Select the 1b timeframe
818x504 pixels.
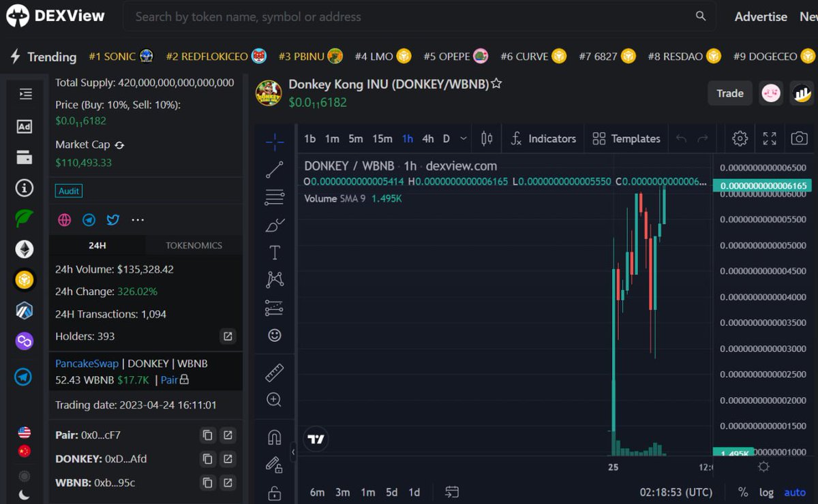[x=309, y=138]
